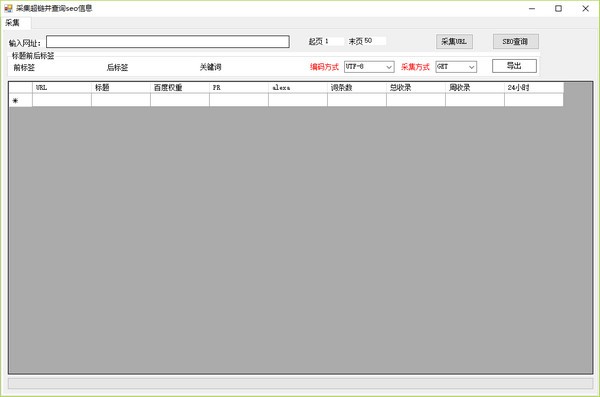
Task: Click the alexa column header
Action: (298, 88)
